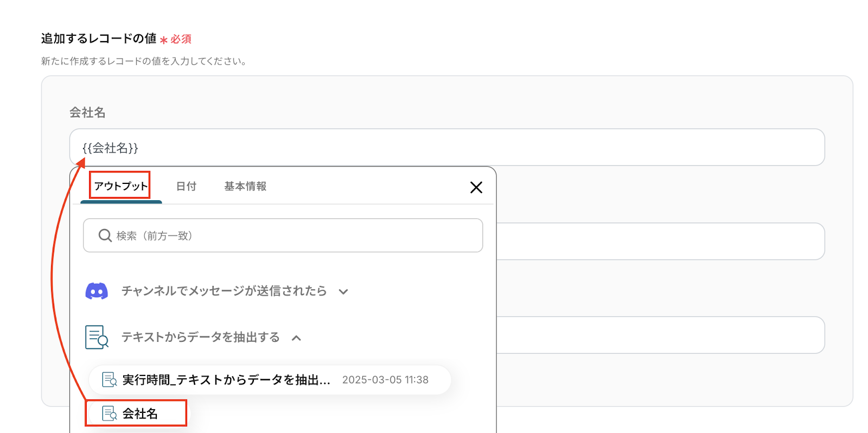Click the icon beside 実行時間 output item
Image resolution: width=868 pixels, height=433 pixels.
109,380
